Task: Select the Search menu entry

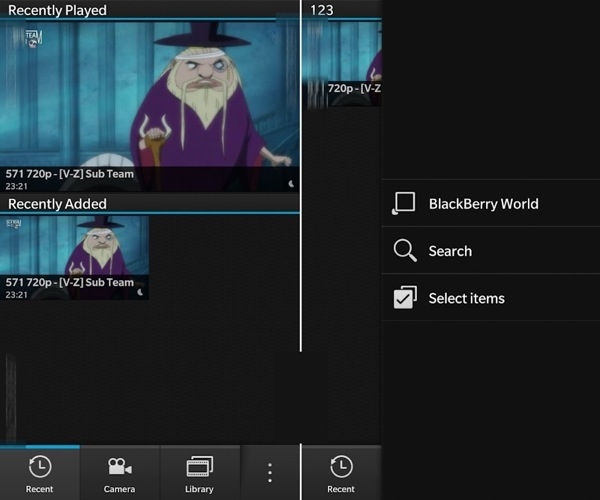Action: pyautogui.click(x=450, y=251)
